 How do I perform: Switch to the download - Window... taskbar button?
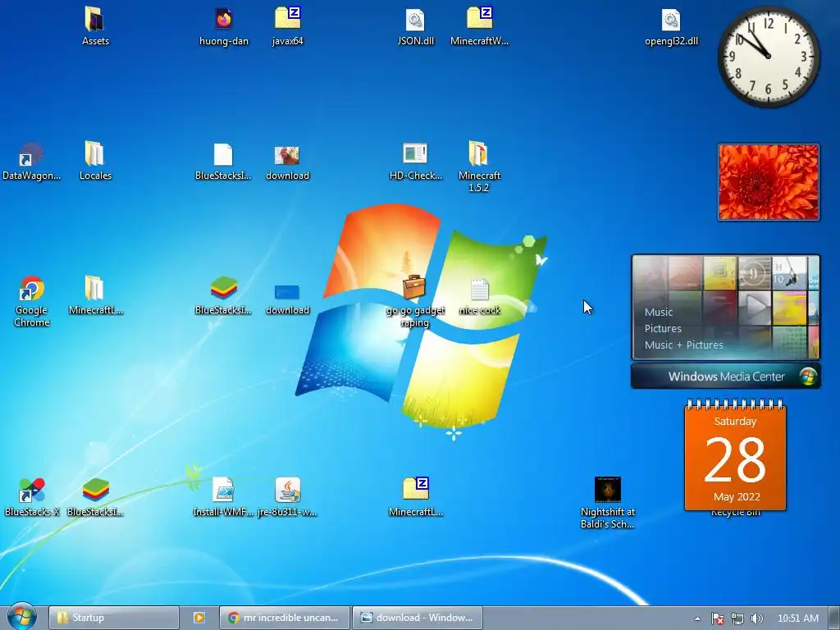418,618
